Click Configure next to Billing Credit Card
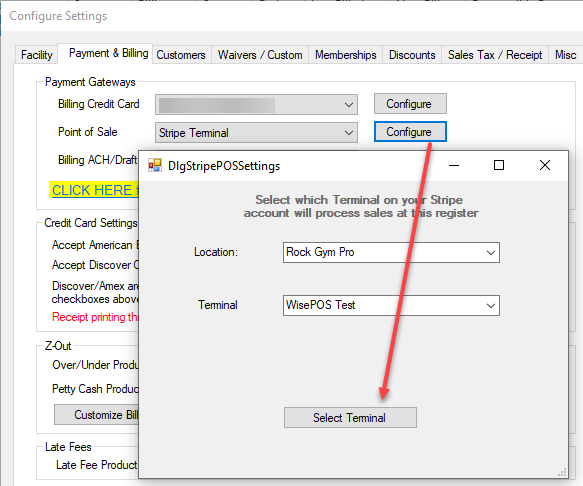This screenshot has width=583, height=486. [410, 104]
